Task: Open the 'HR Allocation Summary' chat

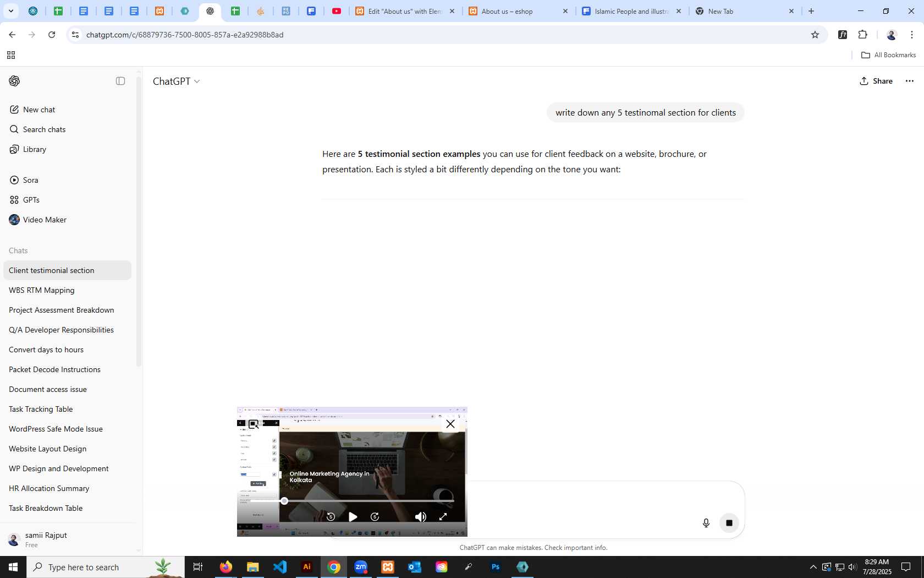Action: click(67, 488)
